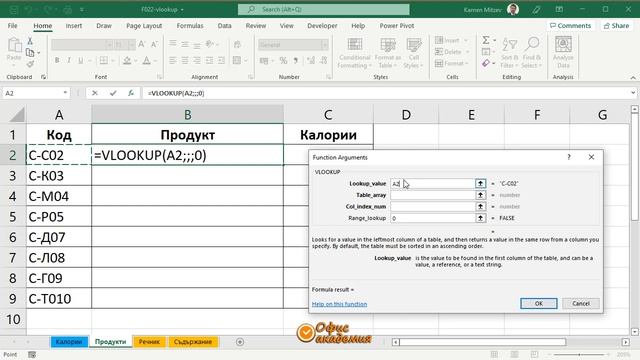
Task: Open Format as Table gallery
Action: (x=388, y=53)
